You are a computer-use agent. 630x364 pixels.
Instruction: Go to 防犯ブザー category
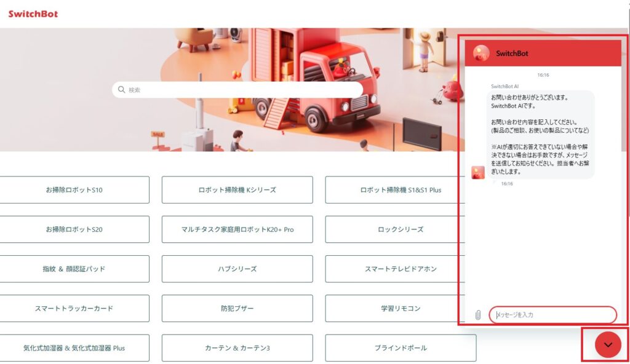[237, 308]
